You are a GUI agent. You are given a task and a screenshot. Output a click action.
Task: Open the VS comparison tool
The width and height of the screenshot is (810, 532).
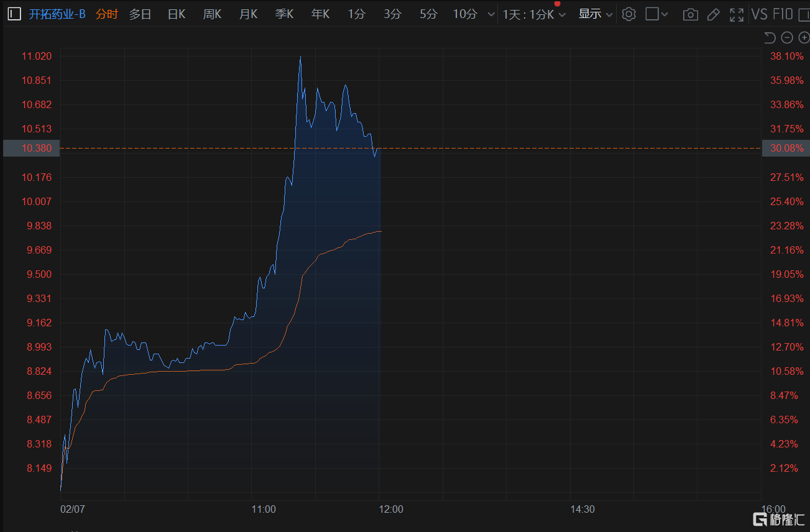click(759, 14)
